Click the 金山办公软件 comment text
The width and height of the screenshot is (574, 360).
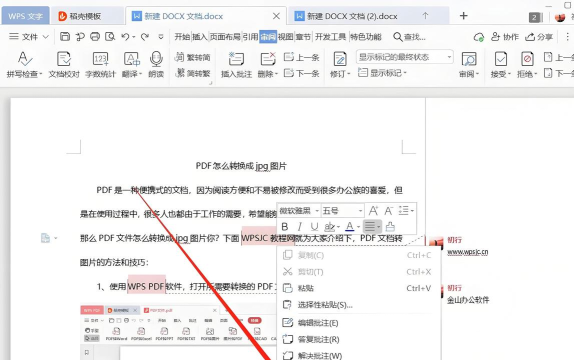point(468,300)
